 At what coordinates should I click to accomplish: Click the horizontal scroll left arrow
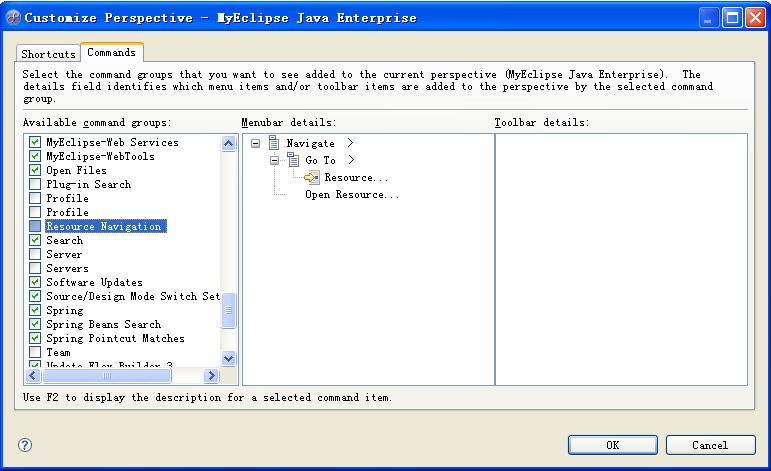pyautogui.click(x=32, y=376)
